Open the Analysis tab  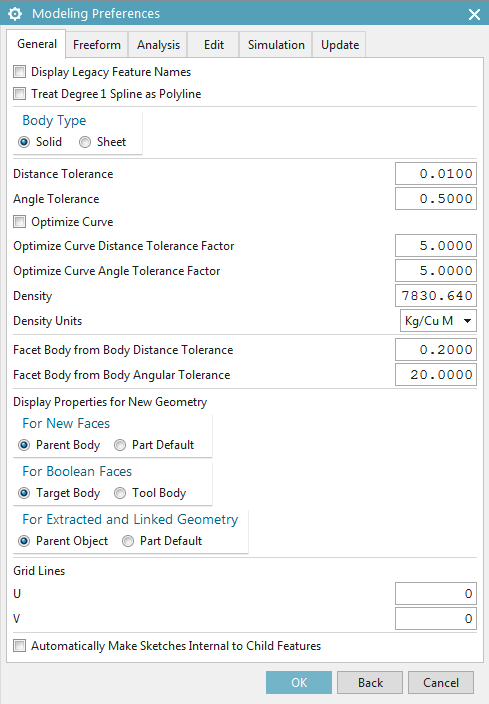click(159, 45)
